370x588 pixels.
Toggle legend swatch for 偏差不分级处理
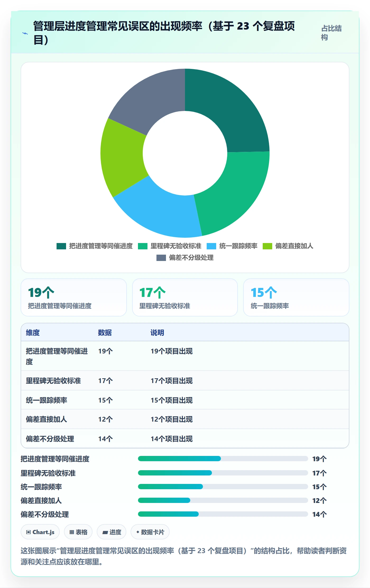click(161, 258)
